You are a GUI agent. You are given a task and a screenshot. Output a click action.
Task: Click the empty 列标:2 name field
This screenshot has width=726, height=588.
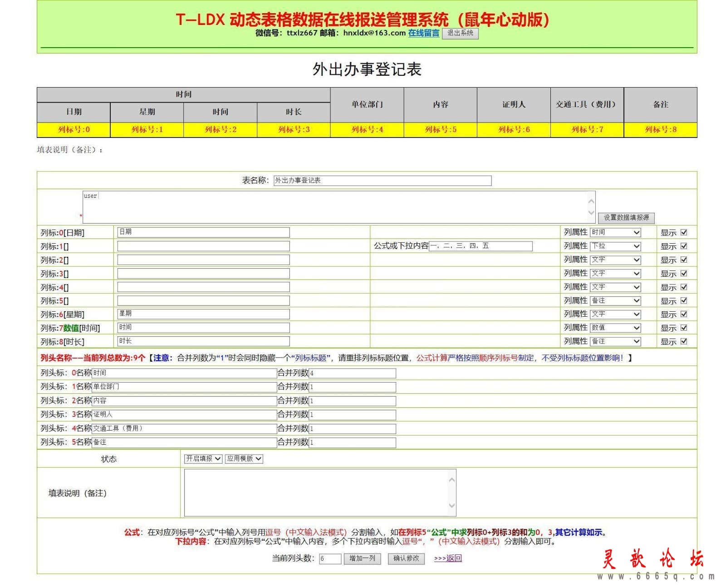click(x=203, y=260)
